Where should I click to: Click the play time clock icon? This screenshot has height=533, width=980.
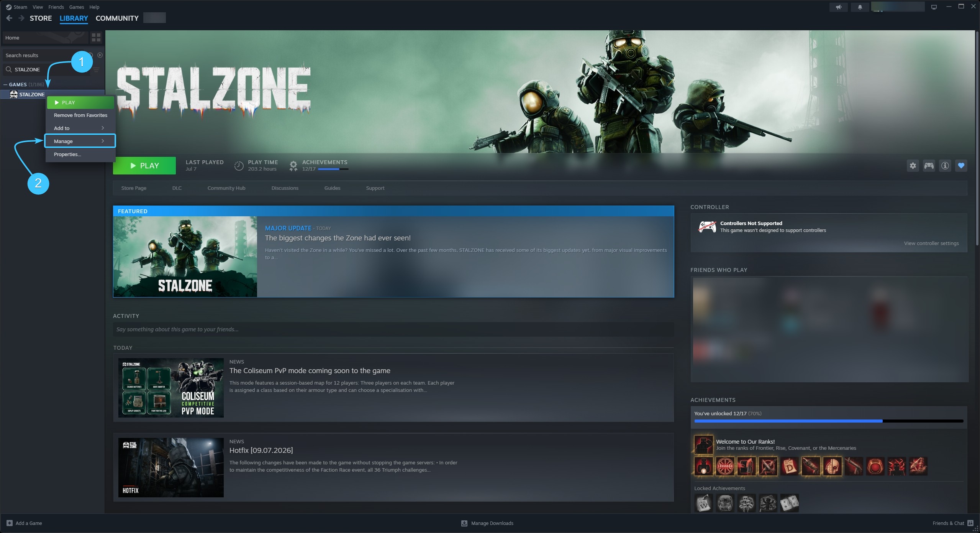239,166
